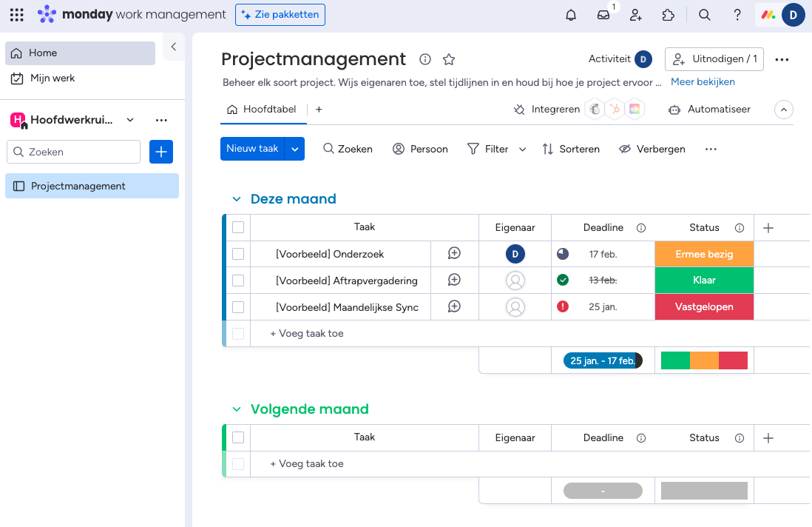
Task: Change Ermee bezig status cell
Action: [x=704, y=254]
